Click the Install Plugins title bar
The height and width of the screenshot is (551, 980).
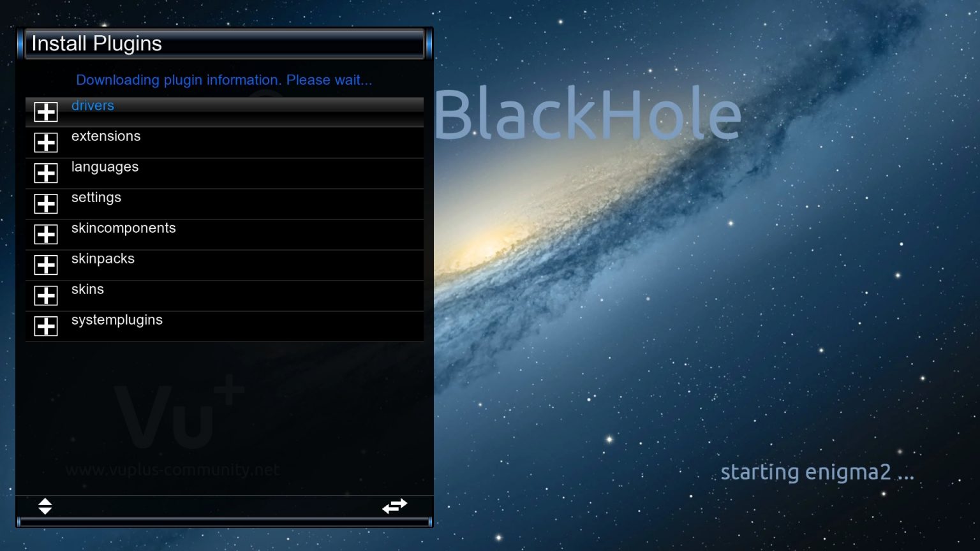(225, 44)
